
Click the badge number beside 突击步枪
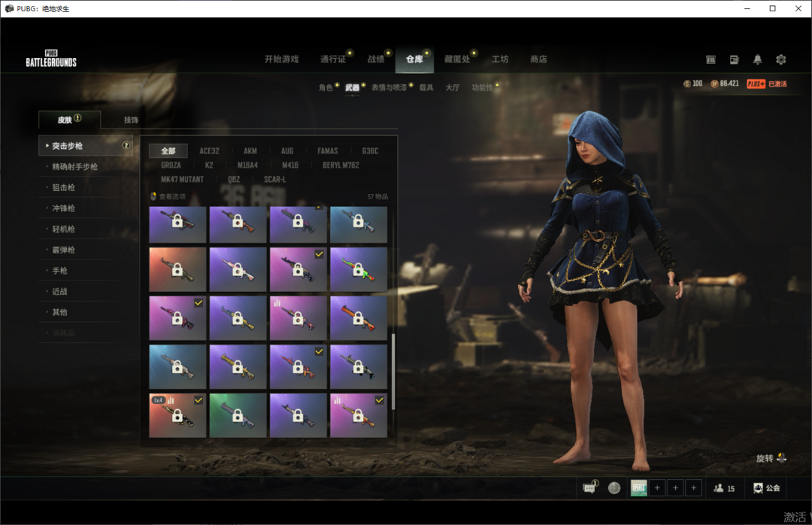point(126,146)
